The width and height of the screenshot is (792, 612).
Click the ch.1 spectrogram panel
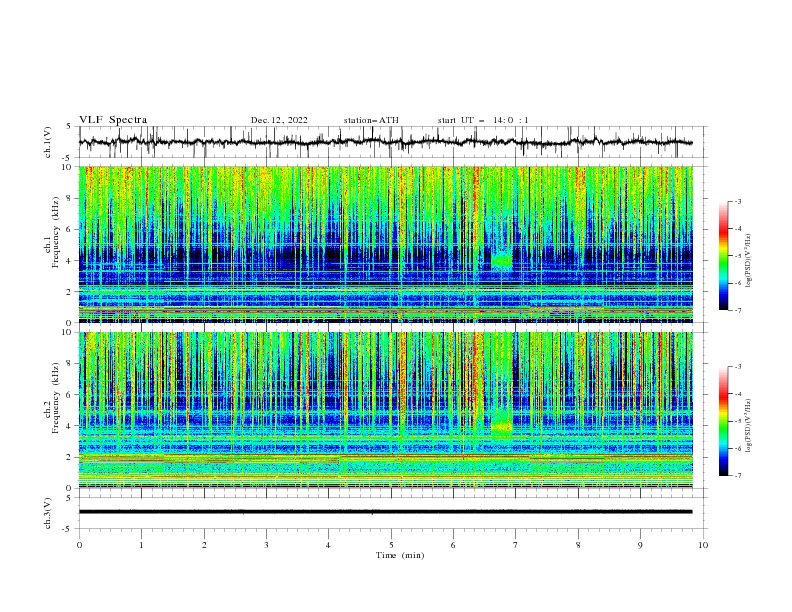pos(385,244)
